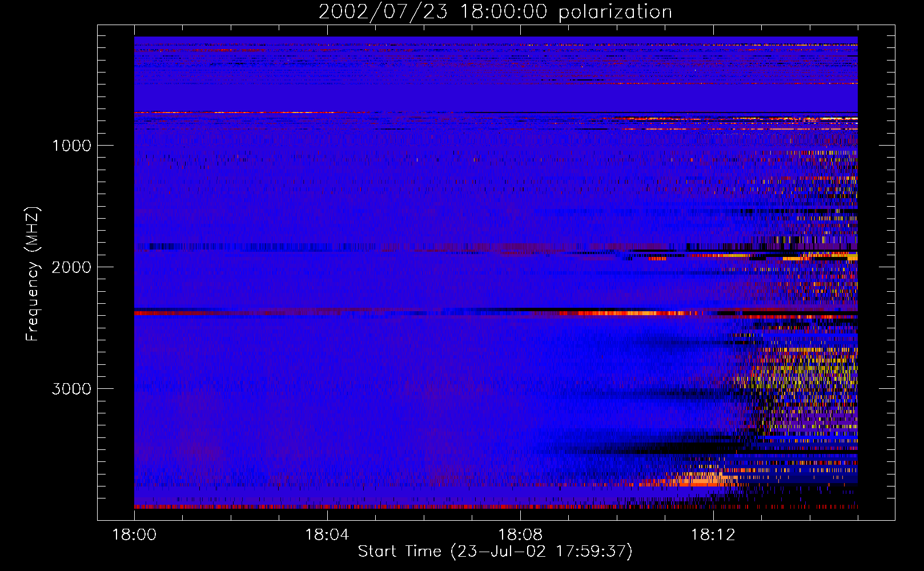Click the '2000' frequency tick label
The height and width of the screenshot is (571, 924).
(x=71, y=267)
